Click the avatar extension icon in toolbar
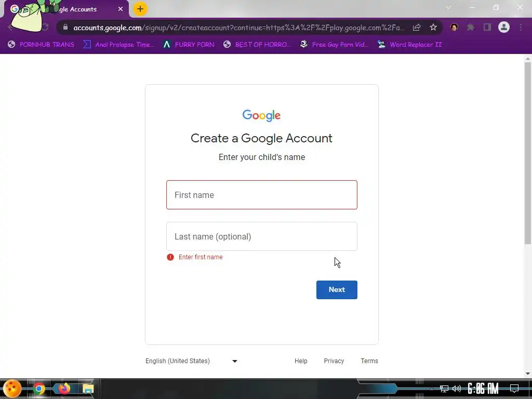 (454, 27)
